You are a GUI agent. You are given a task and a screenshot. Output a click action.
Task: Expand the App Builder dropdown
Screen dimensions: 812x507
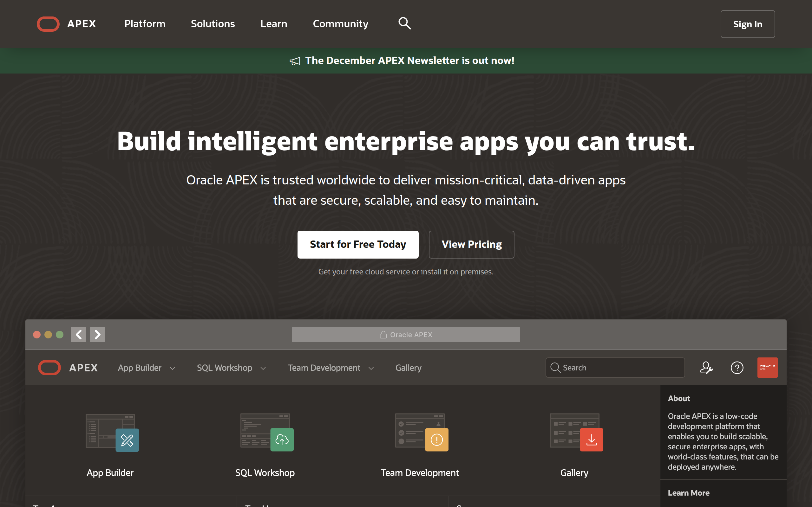[x=173, y=368]
